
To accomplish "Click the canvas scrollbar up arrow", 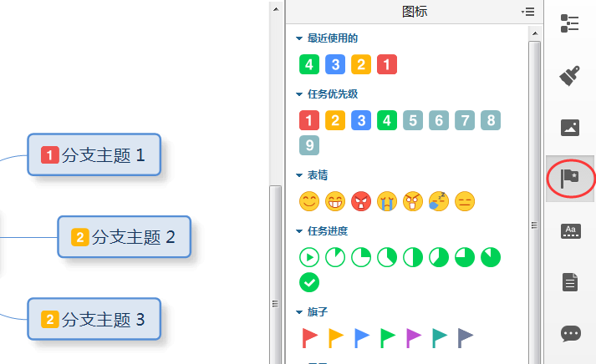I will click(276, 9).
